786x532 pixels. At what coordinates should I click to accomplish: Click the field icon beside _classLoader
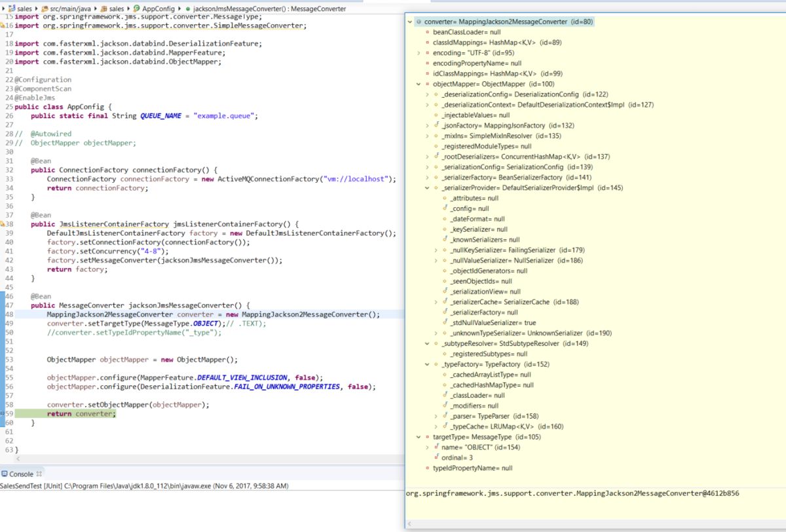[445, 396]
